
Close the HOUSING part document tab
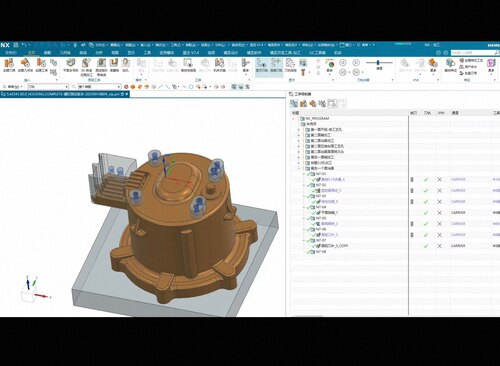click(x=127, y=94)
